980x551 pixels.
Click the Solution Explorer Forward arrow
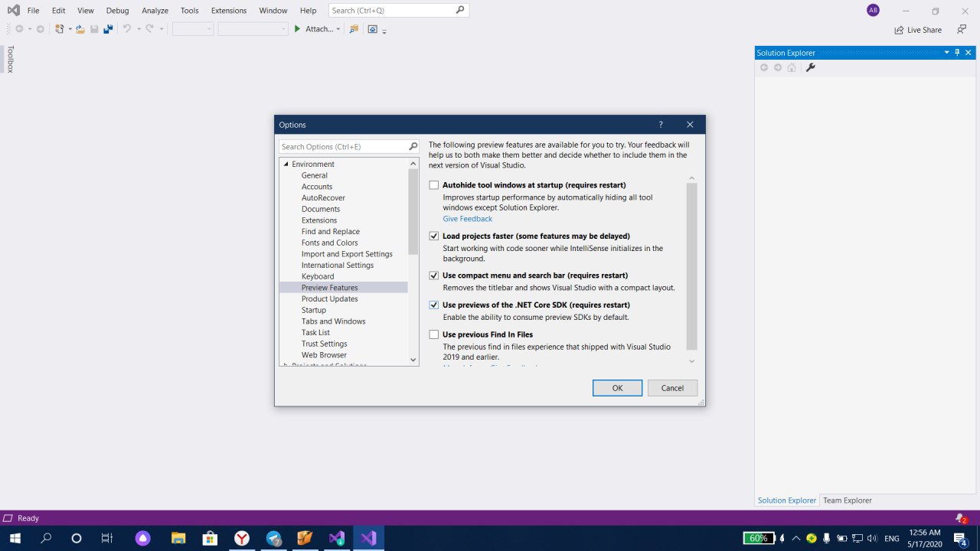(x=778, y=67)
